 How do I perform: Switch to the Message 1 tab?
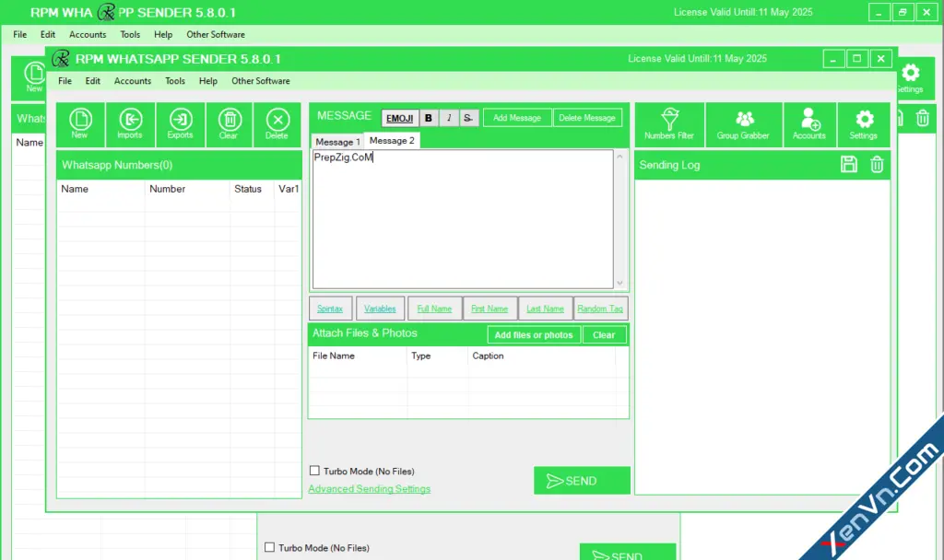coord(337,142)
